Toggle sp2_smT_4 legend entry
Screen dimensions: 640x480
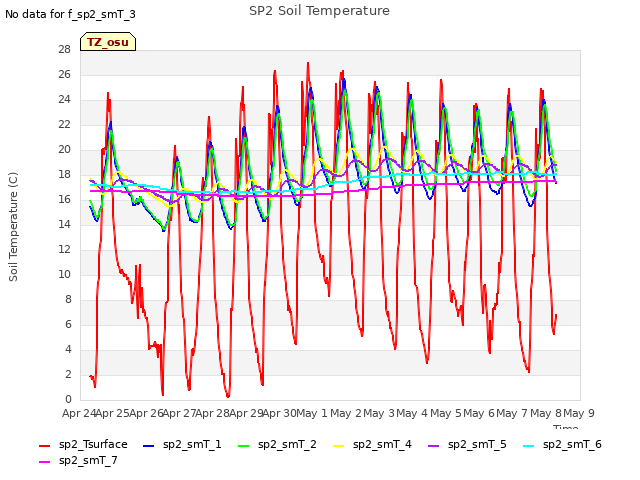pyautogui.click(x=372, y=444)
